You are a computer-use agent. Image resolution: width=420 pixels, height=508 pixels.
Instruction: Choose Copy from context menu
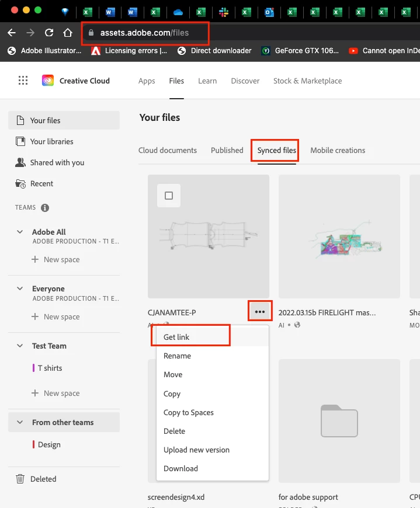(212, 394)
